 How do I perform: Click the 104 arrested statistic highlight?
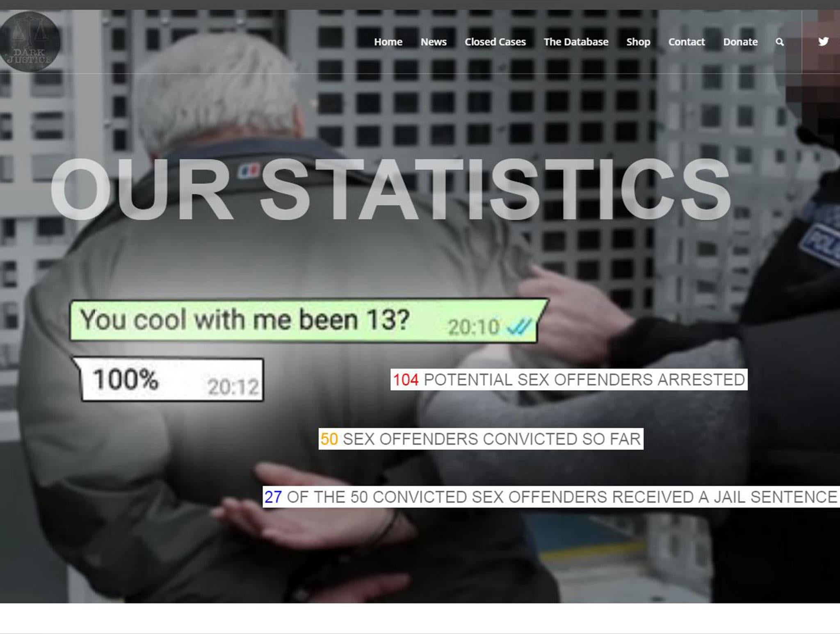566,379
